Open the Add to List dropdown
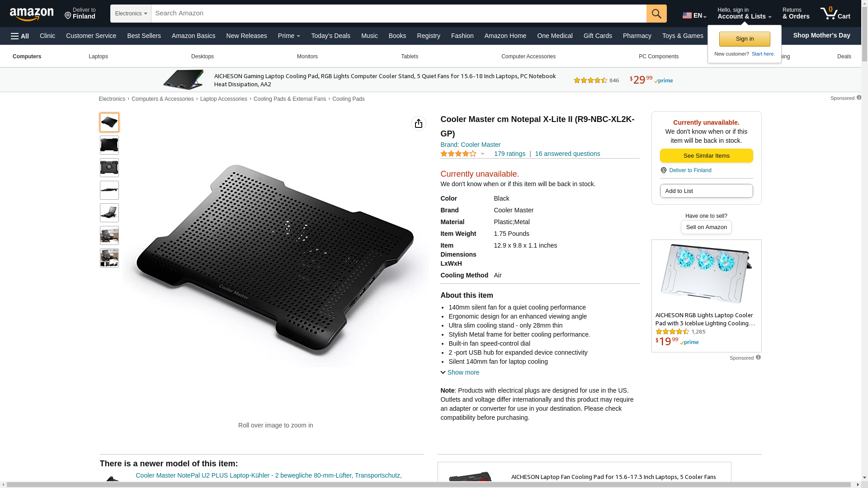The height and width of the screenshot is (488, 868). click(x=706, y=191)
